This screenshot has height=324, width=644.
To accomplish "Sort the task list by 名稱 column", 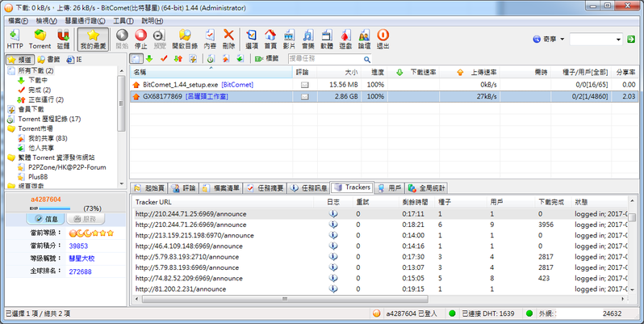I will (x=211, y=73).
